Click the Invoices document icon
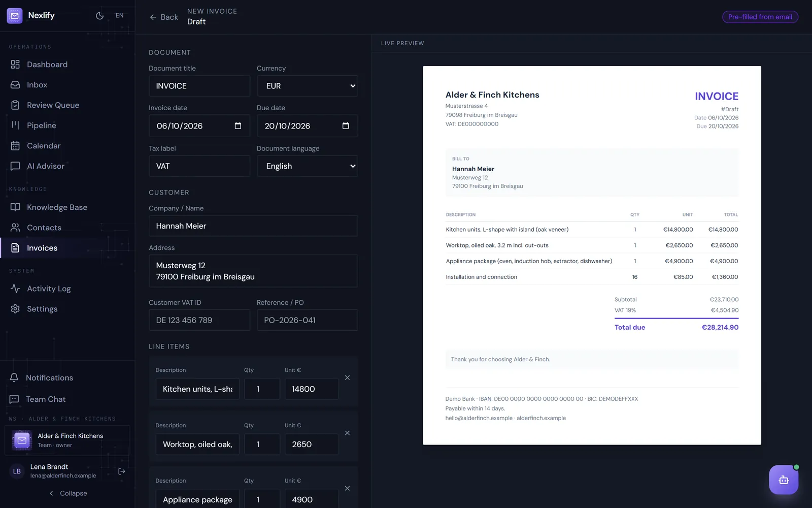 [15, 248]
